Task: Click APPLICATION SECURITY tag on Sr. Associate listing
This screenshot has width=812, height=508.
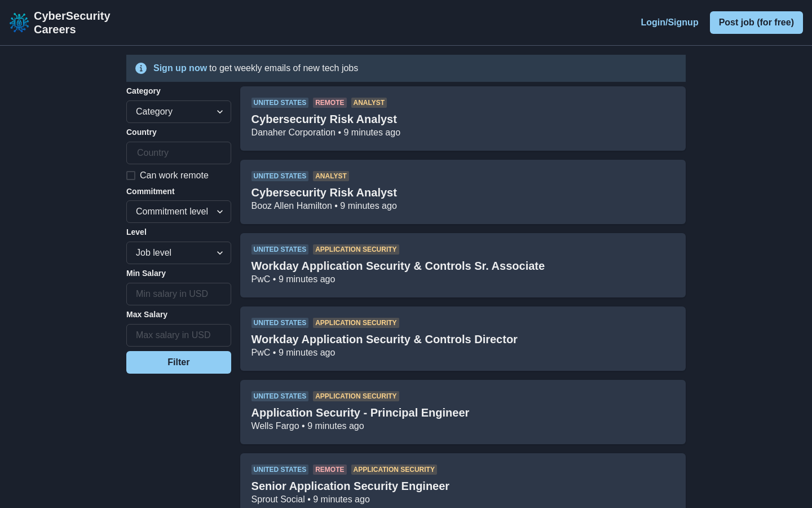Action: 356,249
